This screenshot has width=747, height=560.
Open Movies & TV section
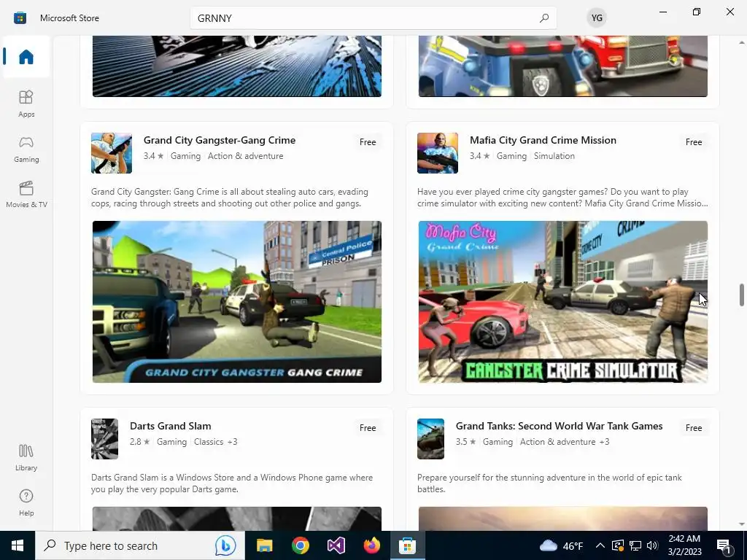click(x=26, y=194)
